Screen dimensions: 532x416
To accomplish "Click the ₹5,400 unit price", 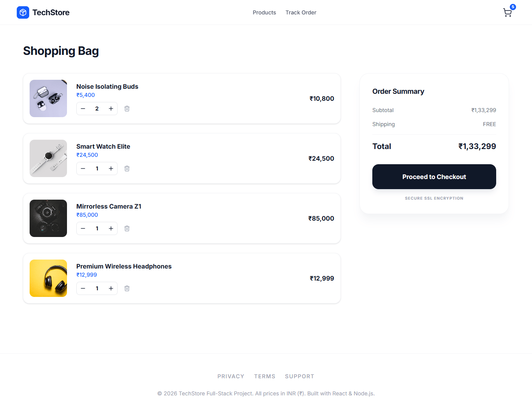I will coord(86,95).
